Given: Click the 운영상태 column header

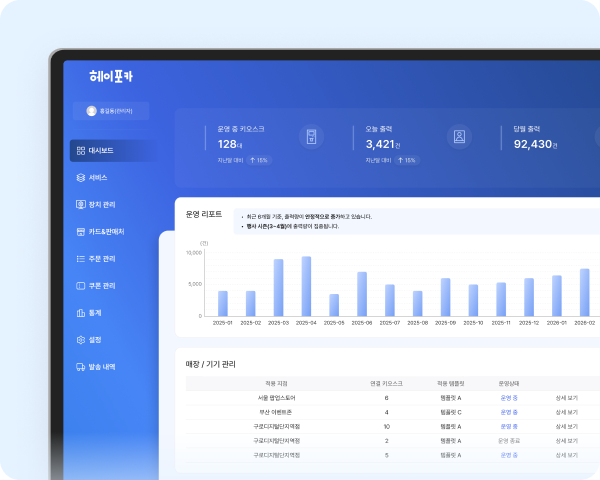Looking at the screenshot, I should tap(509, 384).
